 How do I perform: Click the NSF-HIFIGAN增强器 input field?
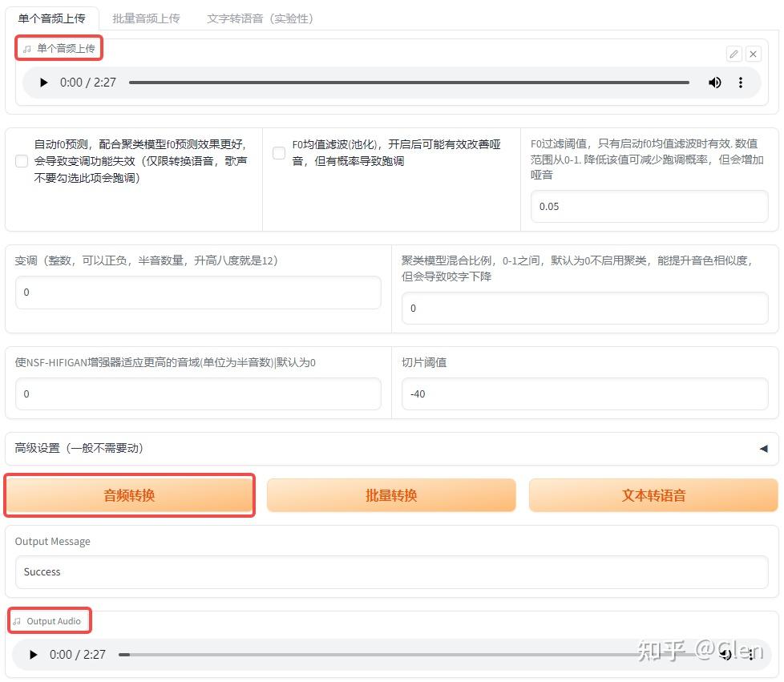(198, 394)
